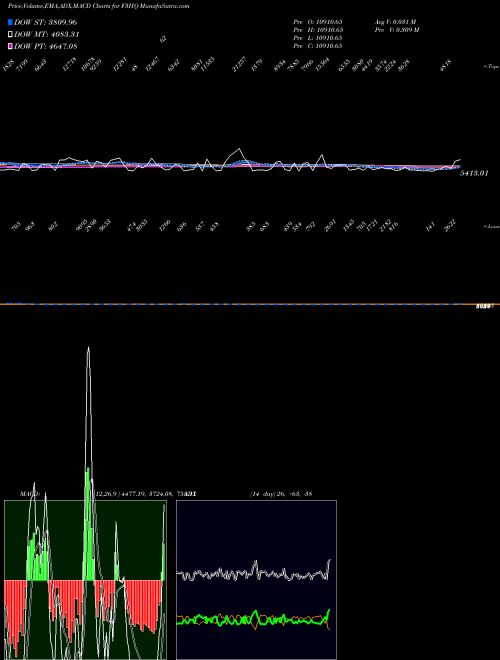Viewport: 500px width, 660px height.
Task: Select the DOW ST: 3809.96 legend text
Action: pyautogui.click(x=45, y=22)
